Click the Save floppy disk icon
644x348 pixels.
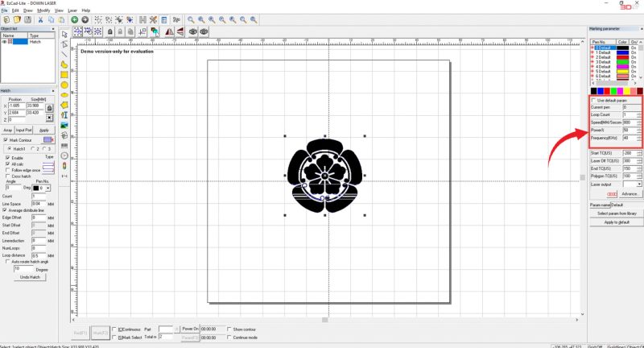click(28, 19)
